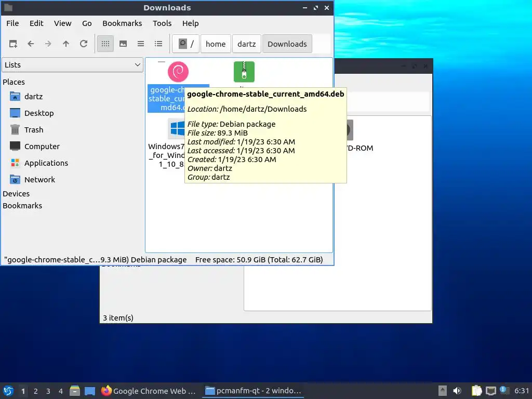This screenshot has width=532, height=399.
Task: Select the green zip archive file icon
Action: tap(244, 72)
